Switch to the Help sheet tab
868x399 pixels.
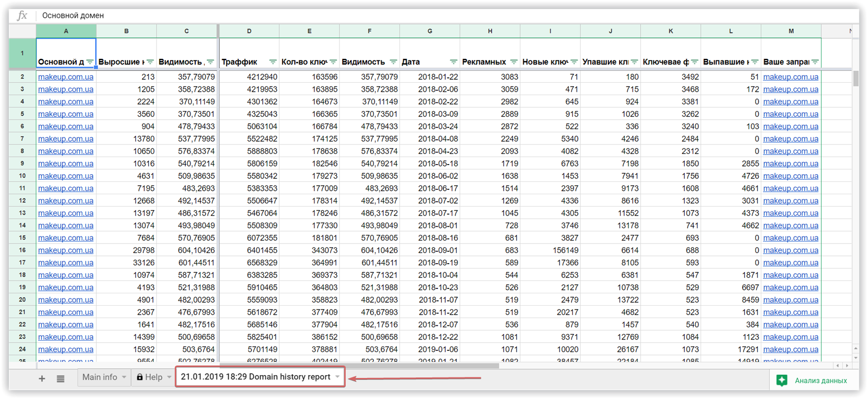pyautogui.click(x=154, y=377)
